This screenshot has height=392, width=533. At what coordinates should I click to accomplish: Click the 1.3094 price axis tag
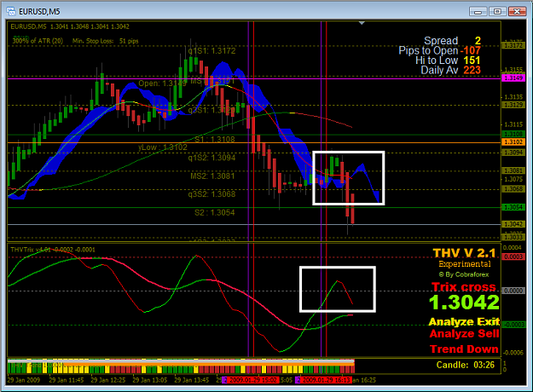point(513,153)
